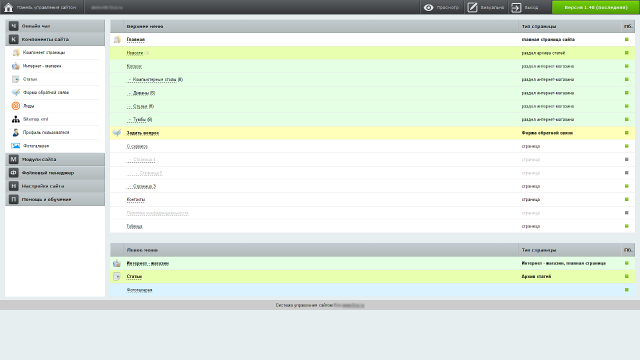Click the Верхнее меню table header

144,27
